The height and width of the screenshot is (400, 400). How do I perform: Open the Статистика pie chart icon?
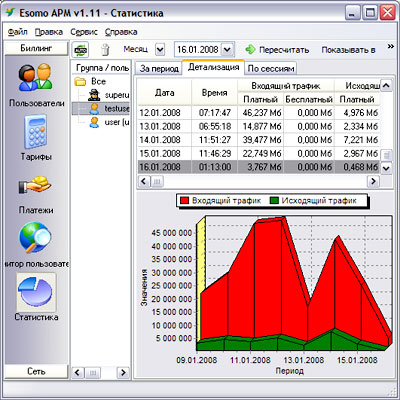click(x=36, y=292)
